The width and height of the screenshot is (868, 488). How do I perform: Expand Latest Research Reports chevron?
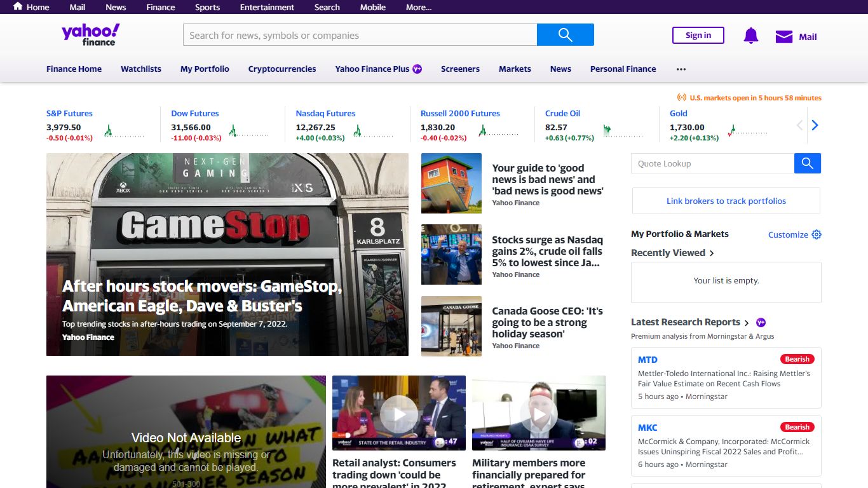[x=747, y=323]
